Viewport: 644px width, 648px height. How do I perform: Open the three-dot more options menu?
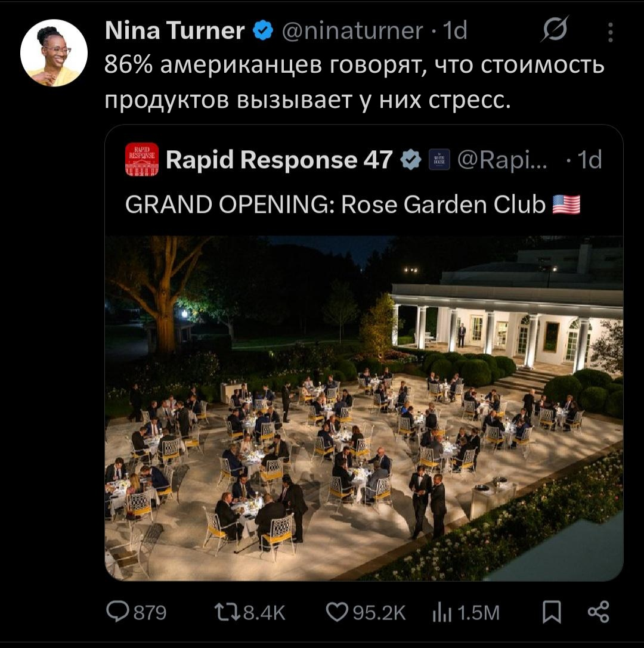click(610, 32)
